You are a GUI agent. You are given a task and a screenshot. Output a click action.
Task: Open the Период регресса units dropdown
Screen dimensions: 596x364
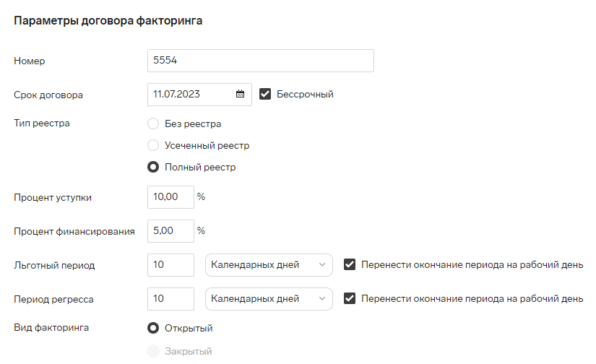point(269,299)
